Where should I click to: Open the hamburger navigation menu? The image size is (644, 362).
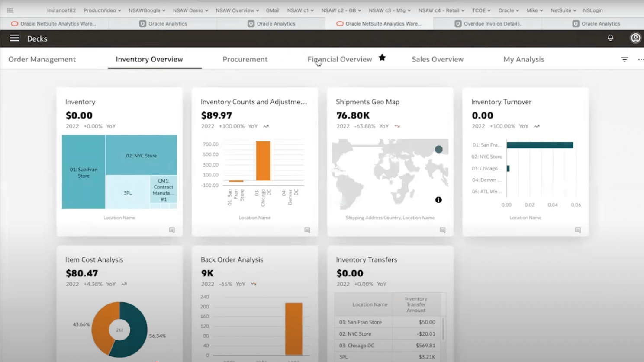14,38
